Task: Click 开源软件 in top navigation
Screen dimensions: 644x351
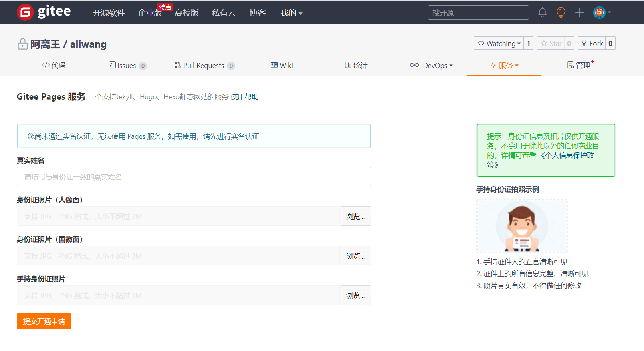Action: coord(109,13)
